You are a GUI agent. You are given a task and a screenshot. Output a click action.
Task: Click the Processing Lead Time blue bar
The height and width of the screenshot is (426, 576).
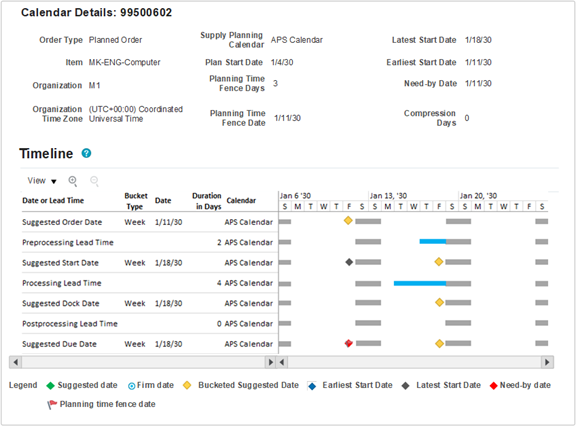[420, 284]
